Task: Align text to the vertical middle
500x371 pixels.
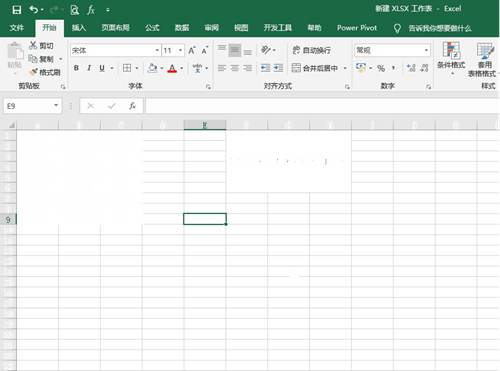Action: (x=235, y=50)
